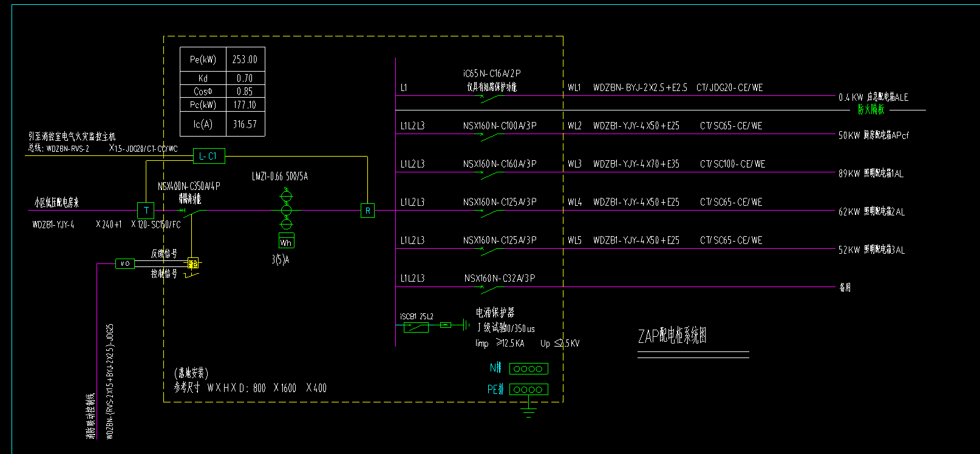Select the 89KW lighting box 1AL label
This screenshot has width=980, height=454.
[x=871, y=174]
